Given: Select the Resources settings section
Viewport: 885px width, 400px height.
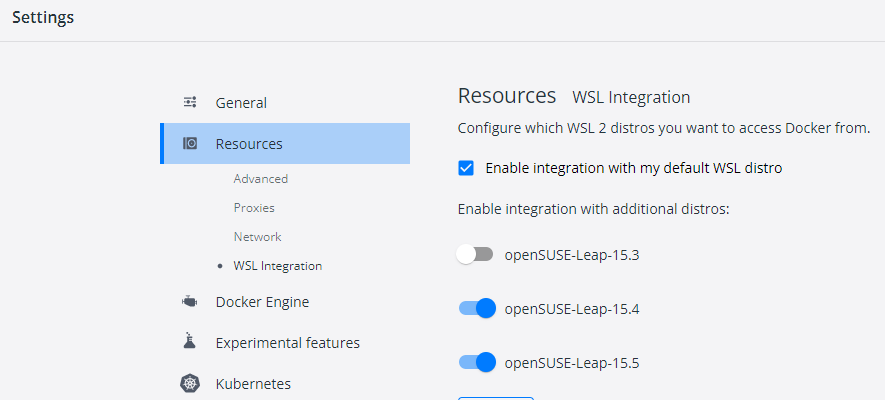Looking at the screenshot, I should point(285,143).
